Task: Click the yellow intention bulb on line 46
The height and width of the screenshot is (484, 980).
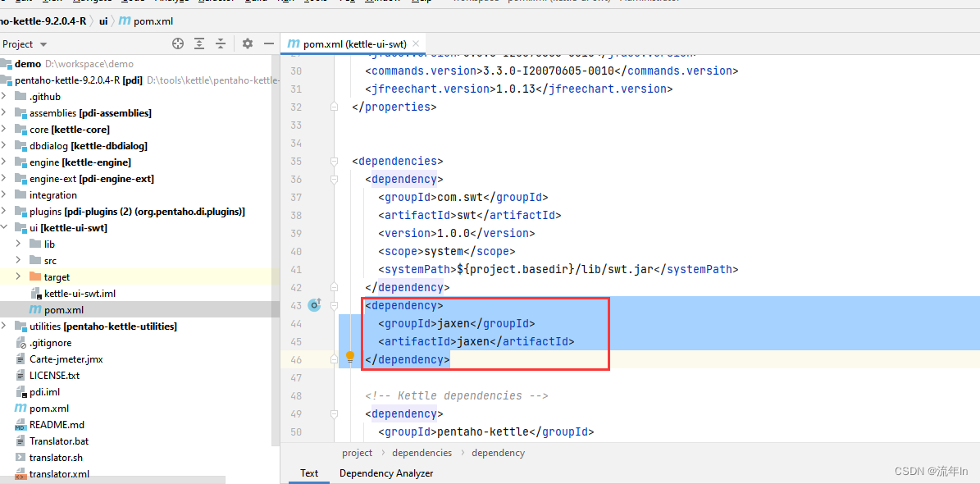Action: click(x=350, y=357)
